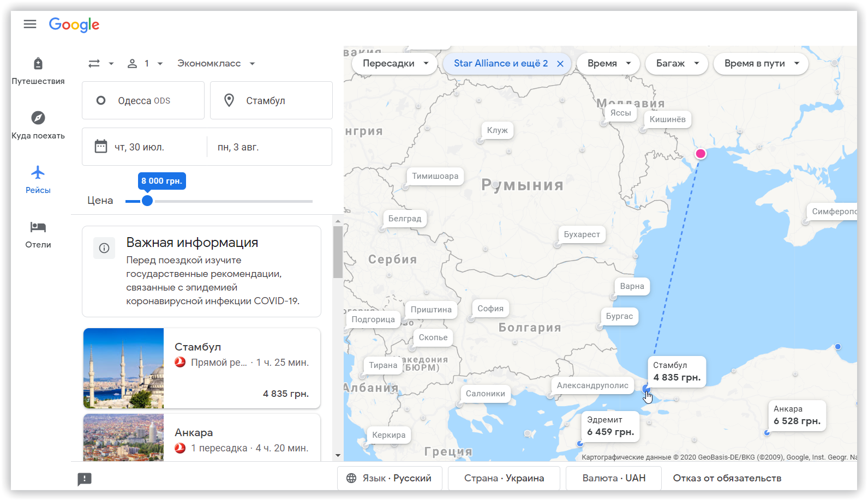868x501 pixels.
Task: Change country via Страна · Украина
Action: 504,478
